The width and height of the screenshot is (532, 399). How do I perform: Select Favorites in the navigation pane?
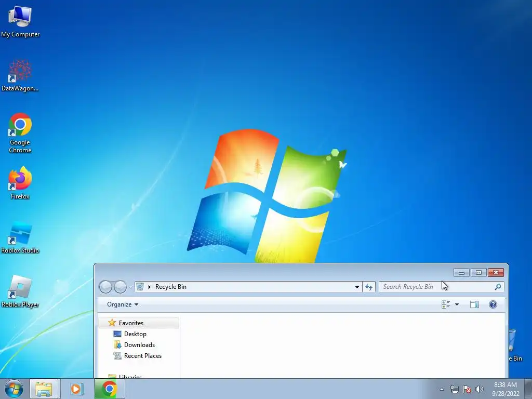(x=139, y=323)
